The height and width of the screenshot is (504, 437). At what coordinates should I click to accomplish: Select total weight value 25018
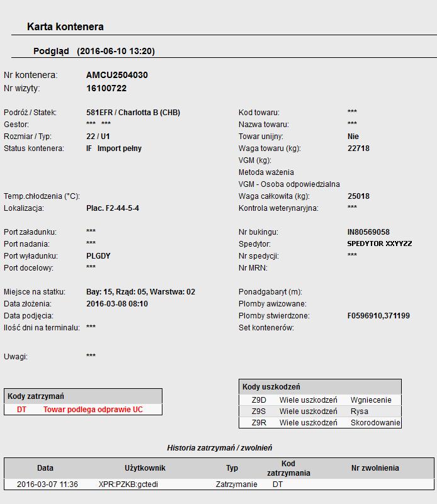(358, 196)
